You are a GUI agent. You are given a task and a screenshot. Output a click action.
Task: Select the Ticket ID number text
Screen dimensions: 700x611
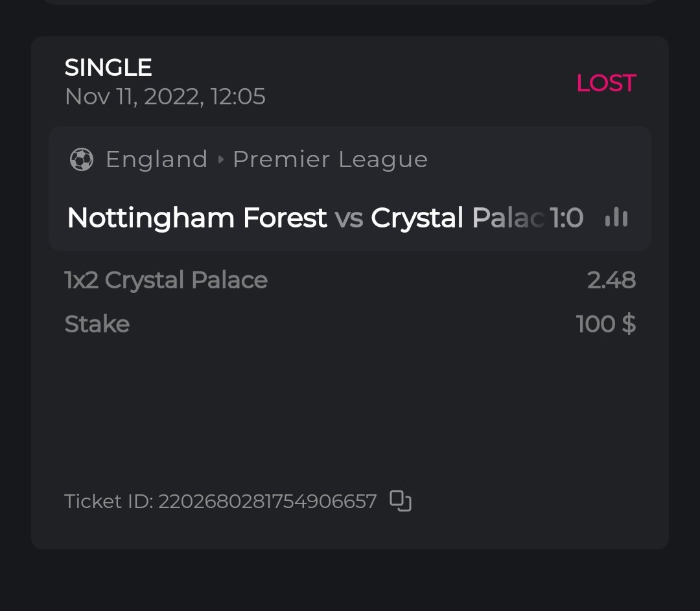[267, 501]
